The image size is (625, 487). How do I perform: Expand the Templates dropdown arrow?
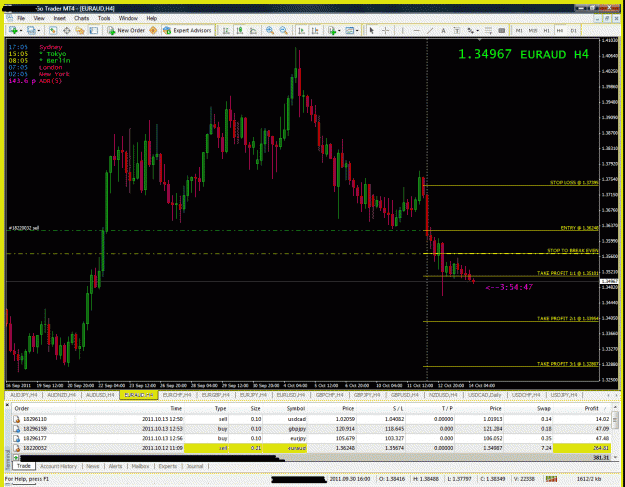(357, 31)
